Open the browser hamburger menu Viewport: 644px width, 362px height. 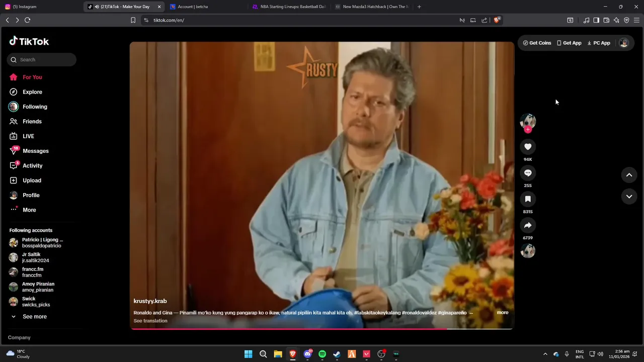click(637, 20)
